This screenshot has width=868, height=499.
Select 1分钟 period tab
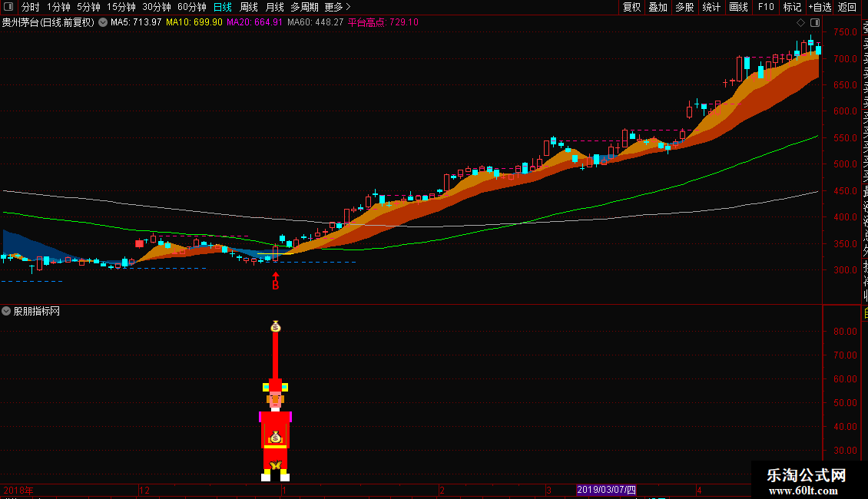click(58, 7)
